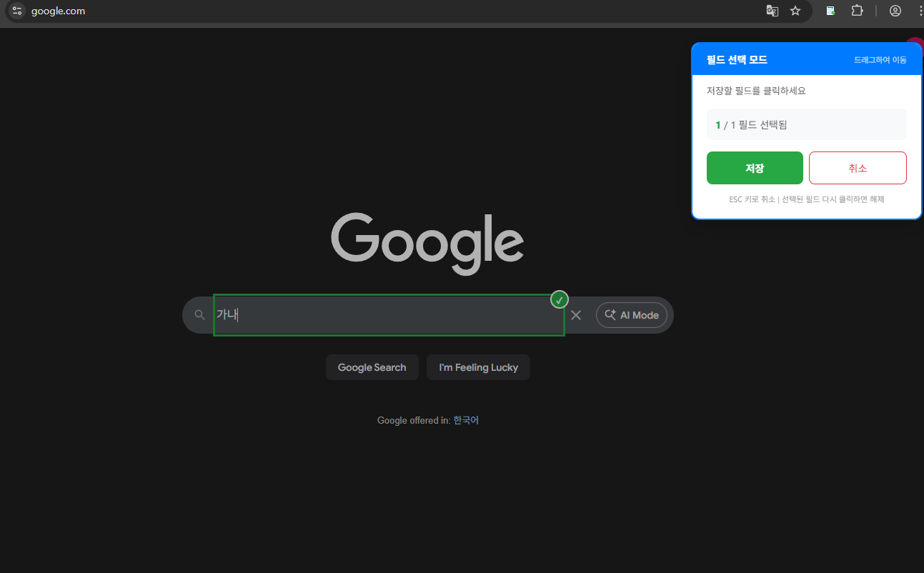Click the I'm Feeling Lucky button
The image size is (924, 573).
(478, 367)
